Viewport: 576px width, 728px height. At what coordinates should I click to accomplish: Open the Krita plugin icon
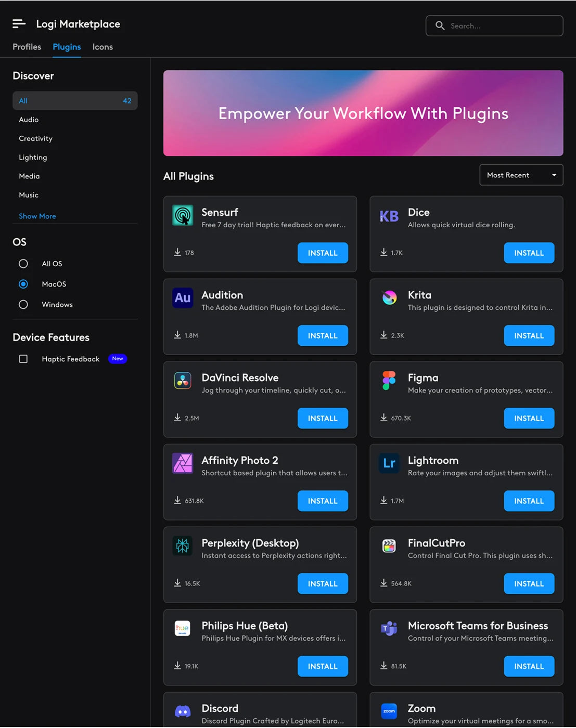(x=389, y=297)
